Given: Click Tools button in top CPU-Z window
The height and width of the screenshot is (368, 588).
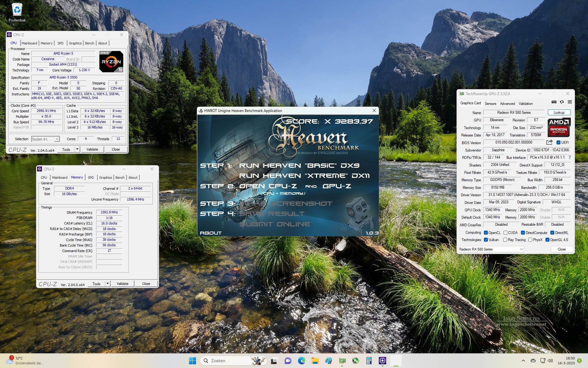Looking at the screenshot, I should pos(66,149).
